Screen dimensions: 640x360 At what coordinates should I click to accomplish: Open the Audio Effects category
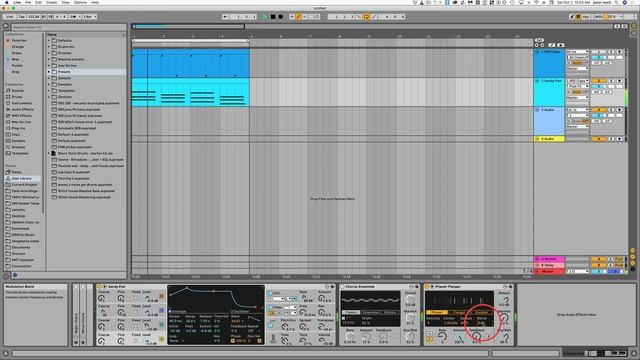(x=22, y=109)
